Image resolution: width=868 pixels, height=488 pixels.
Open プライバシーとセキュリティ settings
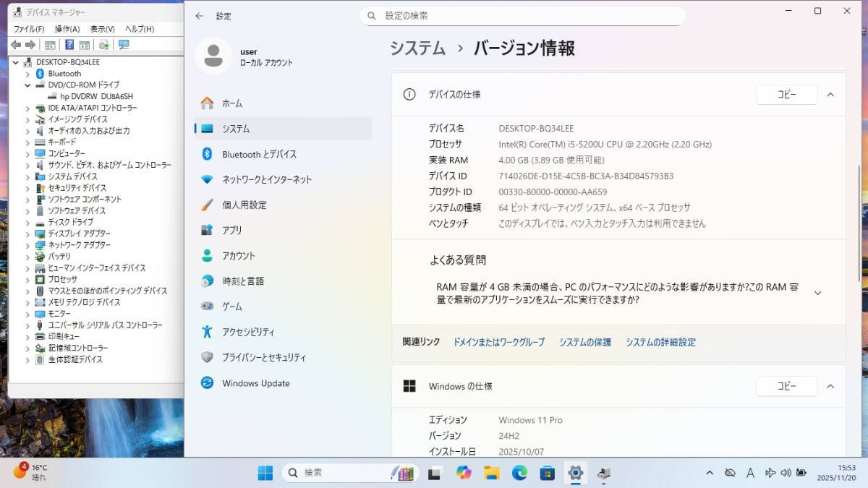coord(263,357)
